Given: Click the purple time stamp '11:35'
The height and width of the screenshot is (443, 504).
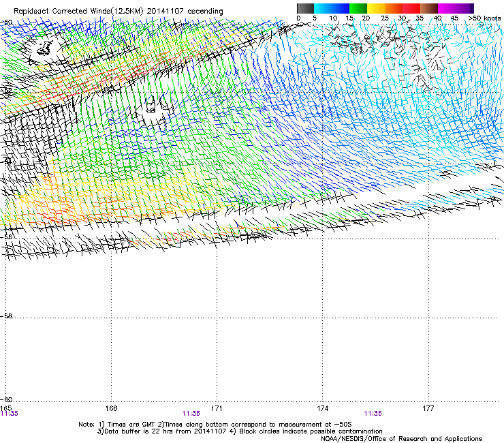Looking at the screenshot, I should (x=10, y=414).
